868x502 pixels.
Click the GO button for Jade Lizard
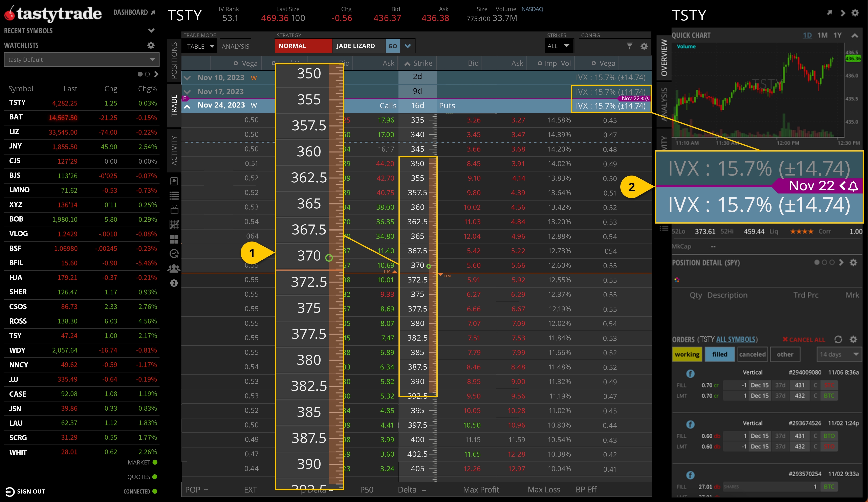click(393, 46)
